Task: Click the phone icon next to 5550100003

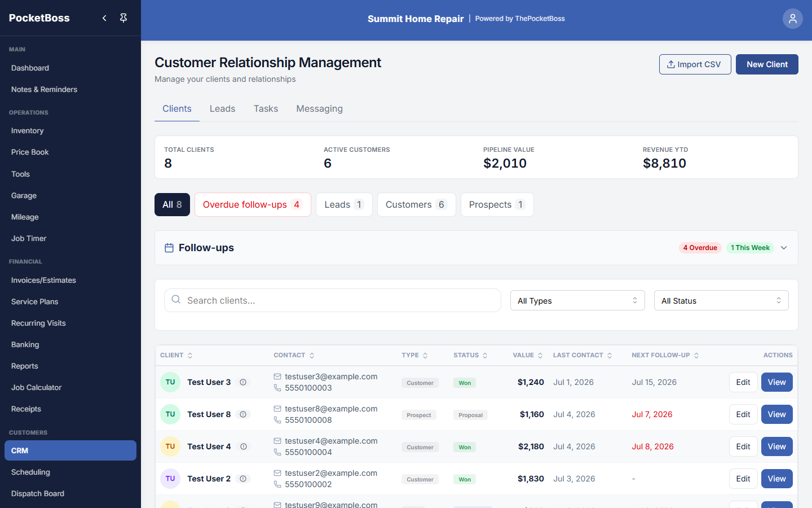Action: pos(277,388)
